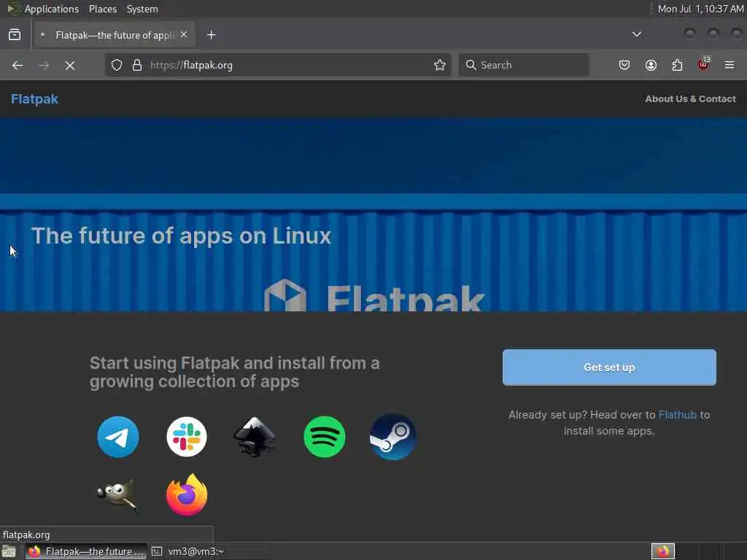
Task: Open the System menu
Action: coord(142,9)
